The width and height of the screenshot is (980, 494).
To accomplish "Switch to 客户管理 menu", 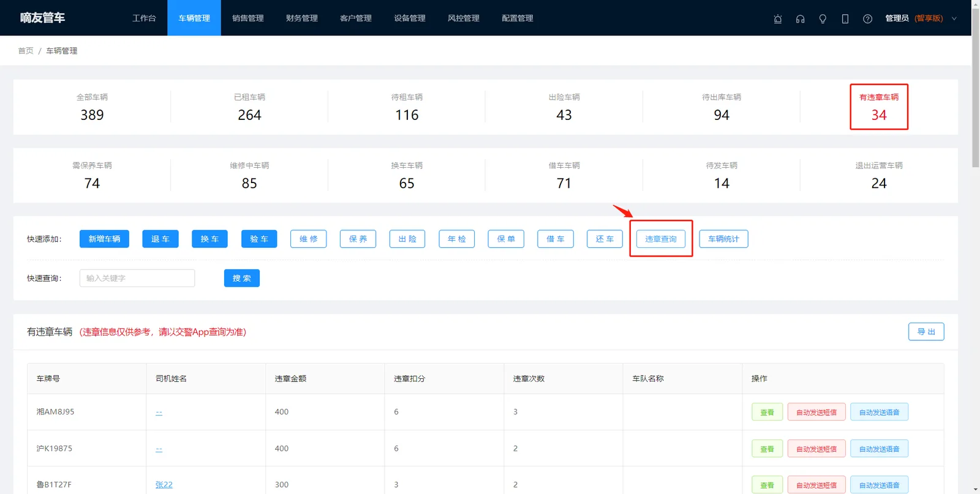I will (356, 18).
